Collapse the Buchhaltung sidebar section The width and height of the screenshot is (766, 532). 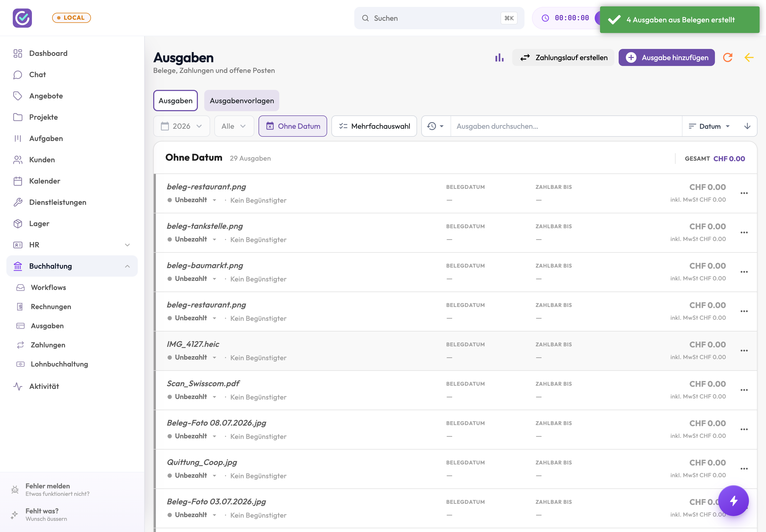coord(72,266)
